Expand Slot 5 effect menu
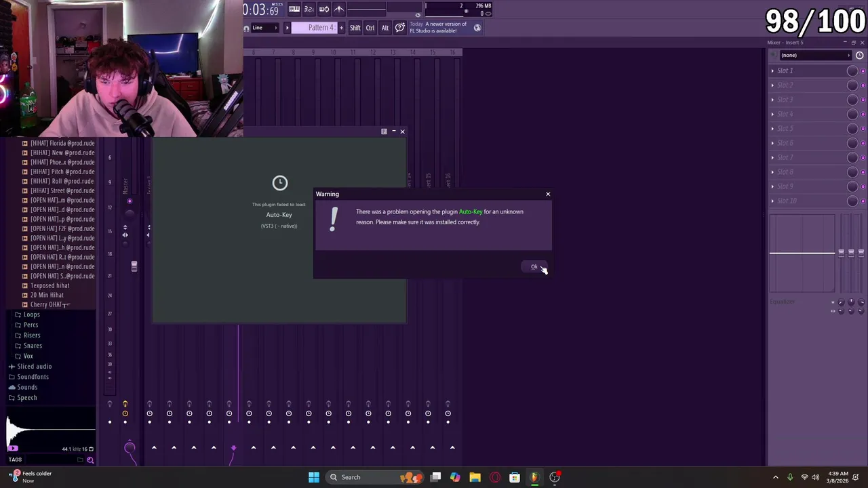Image resolution: width=868 pixels, height=488 pixels. click(x=772, y=128)
